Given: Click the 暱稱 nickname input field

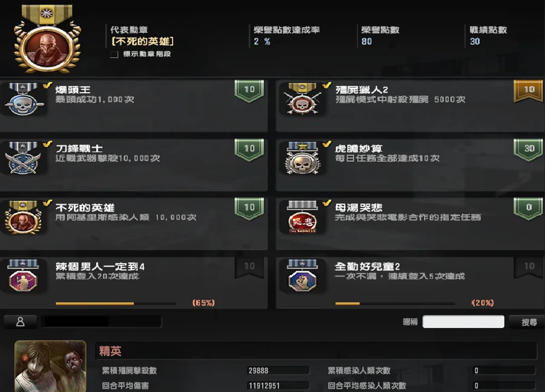Looking at the screenshot, I should click(x=463, y=322).
